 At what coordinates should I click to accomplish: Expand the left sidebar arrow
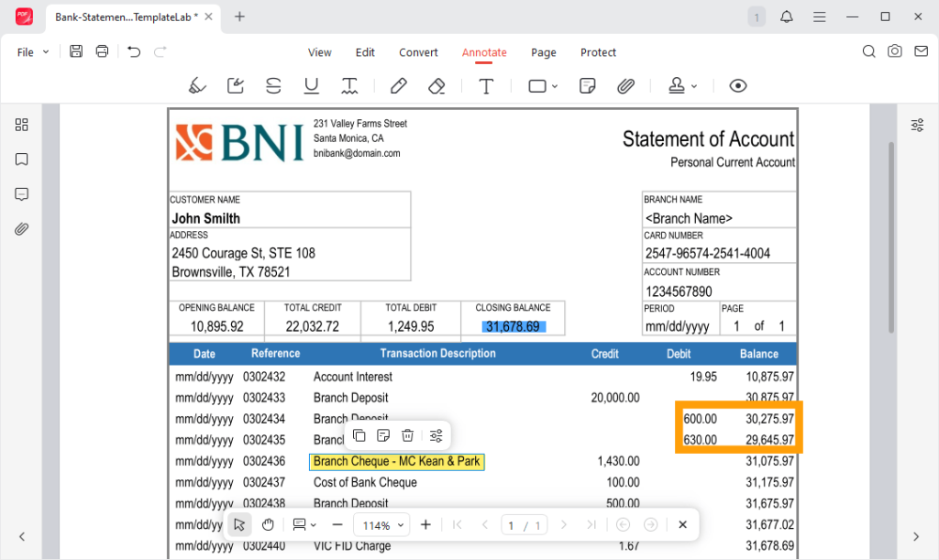point(22,537)
